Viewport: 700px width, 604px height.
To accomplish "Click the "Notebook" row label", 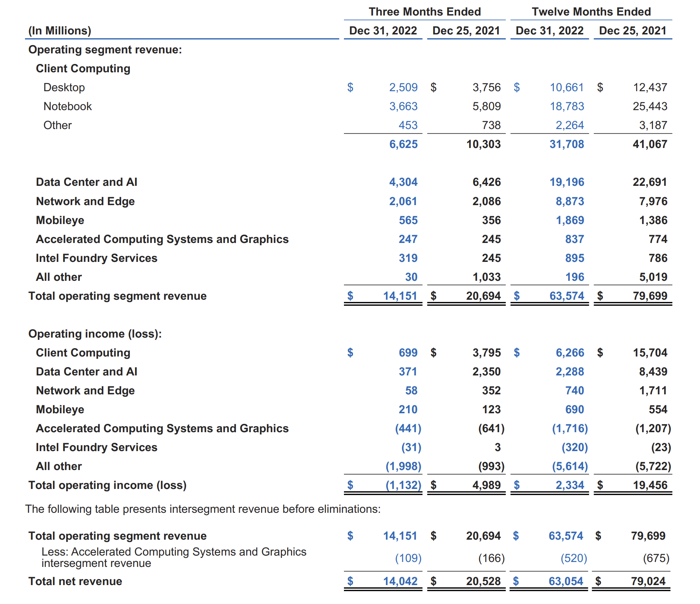I will [x=67, y=106].
